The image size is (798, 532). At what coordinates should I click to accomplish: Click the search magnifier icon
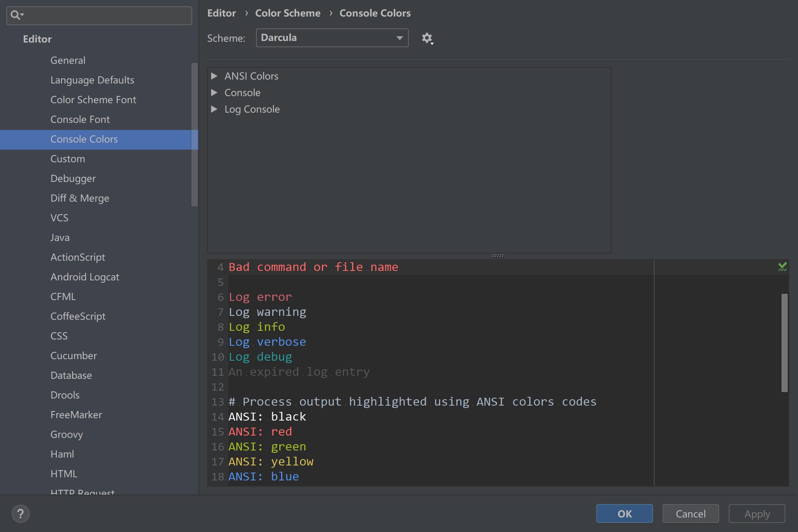pyautogui.click(x=16, y=15)
